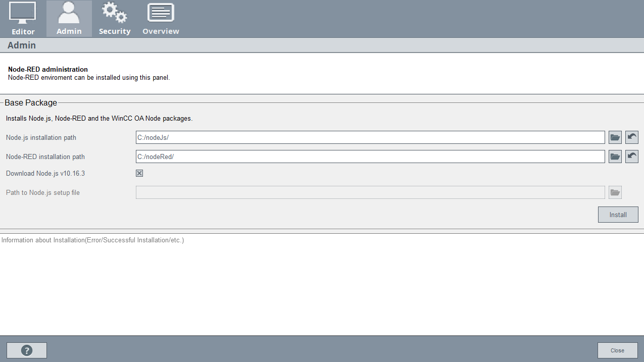This screenshot has width=644, height=362.
Task: Click the 'Base Package' group title
Action: pyautogui.click(x=31, y=102)
